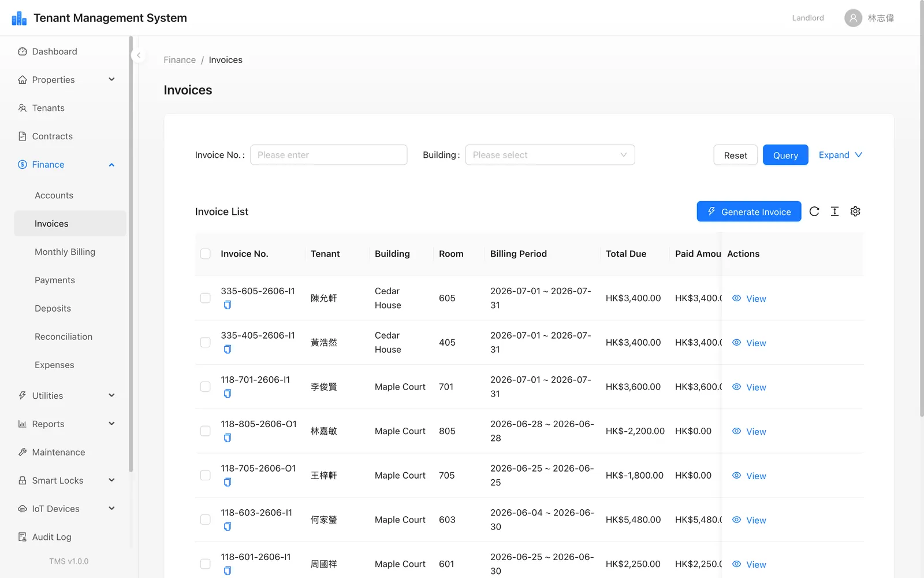Click the Finance dollar icon
924x578 pixels.
23,165
